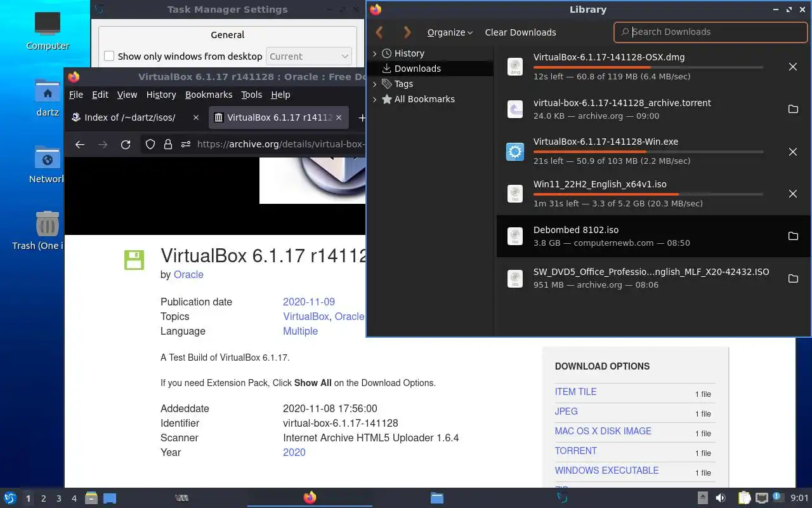The width and height of the screenshot is (812, 508).
Task: Click the Library forward arrow
Action: [407, 32]
